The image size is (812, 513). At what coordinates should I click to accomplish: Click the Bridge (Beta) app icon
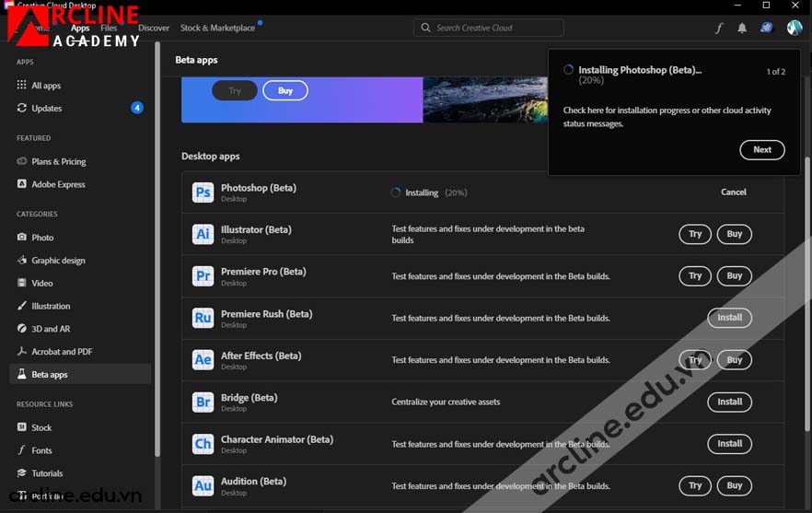tap(203, 402)
